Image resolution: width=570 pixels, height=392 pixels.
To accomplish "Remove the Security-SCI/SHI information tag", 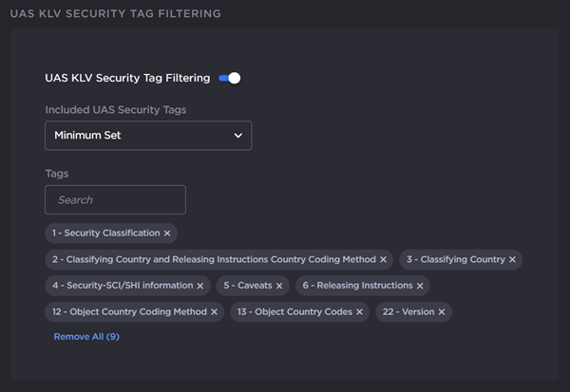I will pyautogui.click(x=200, y=286).
